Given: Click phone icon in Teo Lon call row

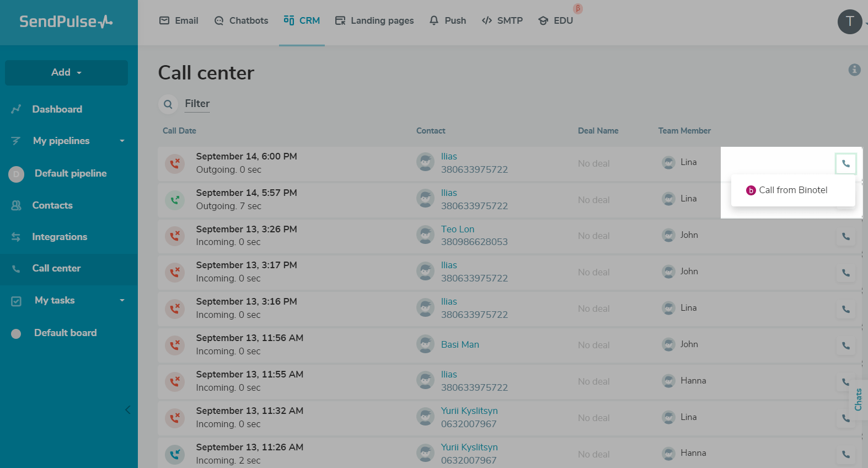Looking at the screenshot, I should click(x=845, y=236).
